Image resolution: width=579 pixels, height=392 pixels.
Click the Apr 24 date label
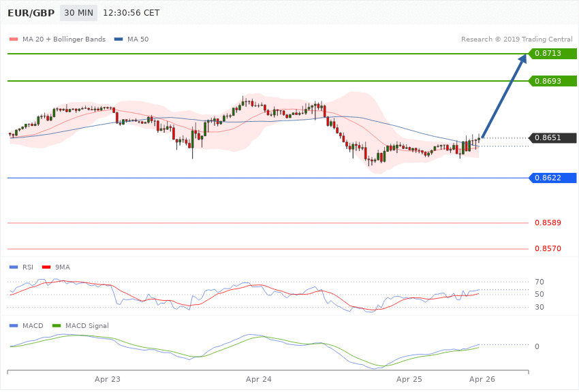click(258, 380)
